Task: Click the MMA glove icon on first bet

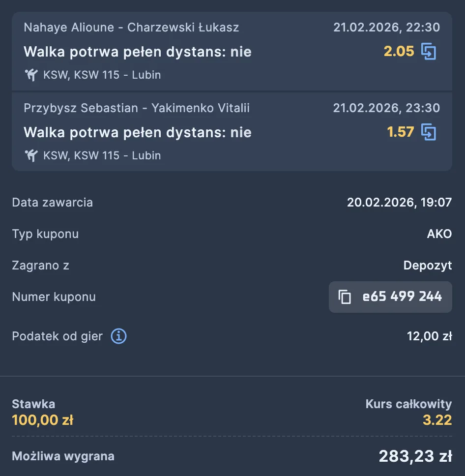Action: coord(31,74)
